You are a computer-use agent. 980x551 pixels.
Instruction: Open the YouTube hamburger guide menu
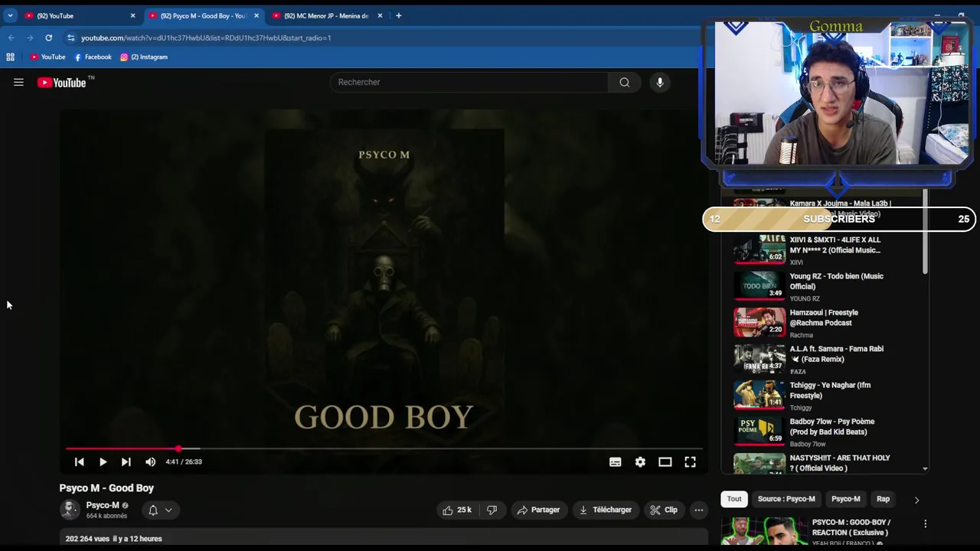(x=18, y=83)
